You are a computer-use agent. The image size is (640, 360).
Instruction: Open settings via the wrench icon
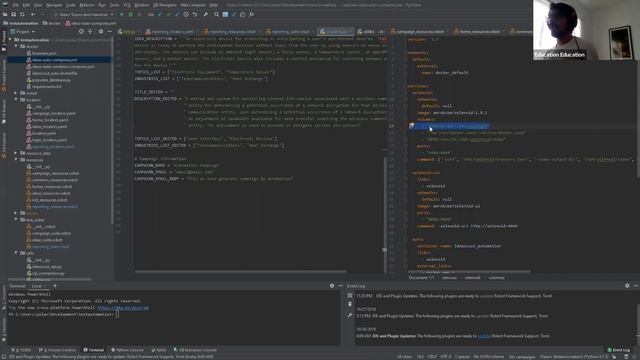[205, 14]
